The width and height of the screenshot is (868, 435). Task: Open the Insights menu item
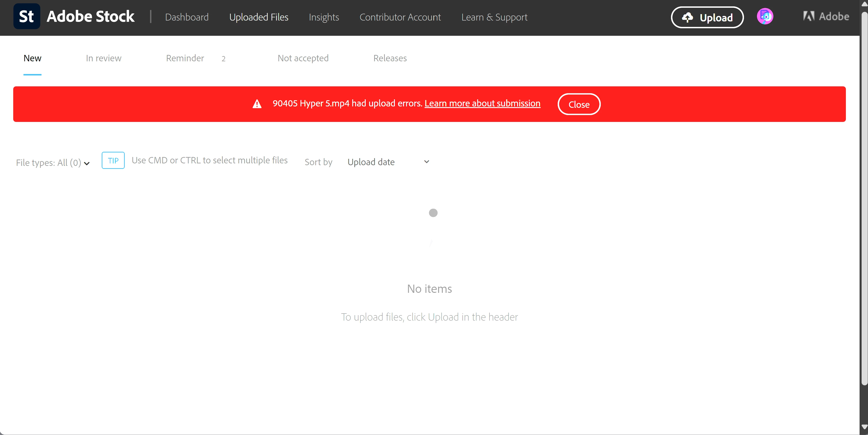[324, 17]
